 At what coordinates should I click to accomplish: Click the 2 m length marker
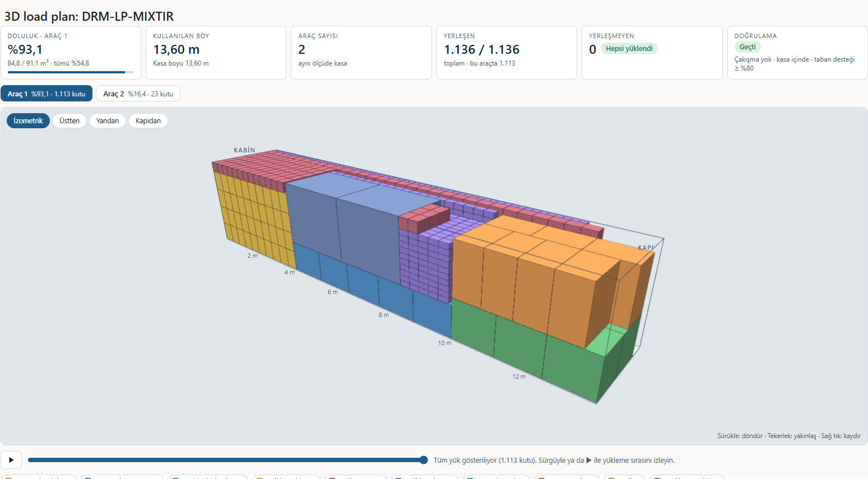tap(253, 255)
